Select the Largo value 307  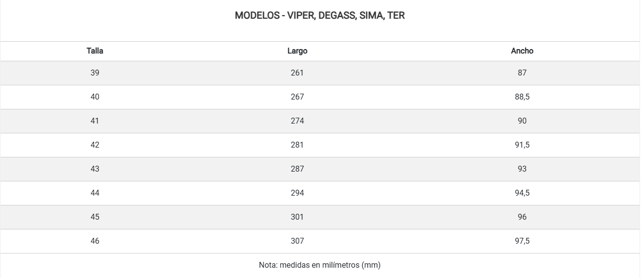click(x=297, y=241)
